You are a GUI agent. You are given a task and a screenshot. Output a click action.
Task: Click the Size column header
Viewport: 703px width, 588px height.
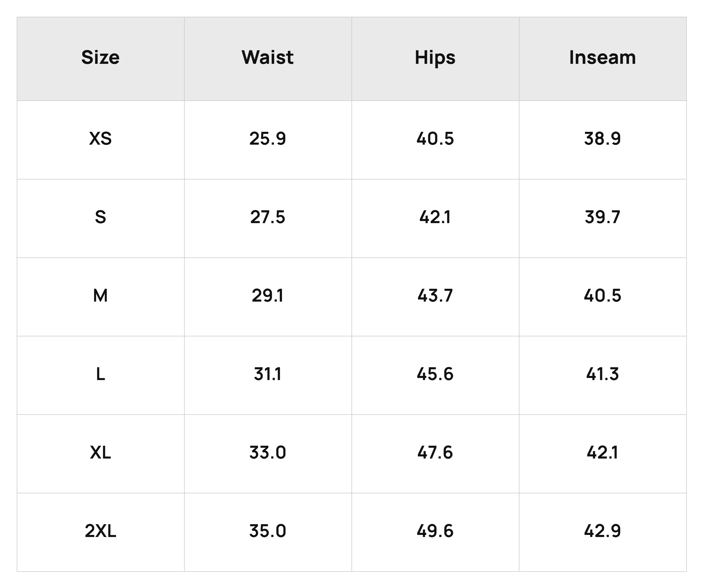click(x=100, y=57)
